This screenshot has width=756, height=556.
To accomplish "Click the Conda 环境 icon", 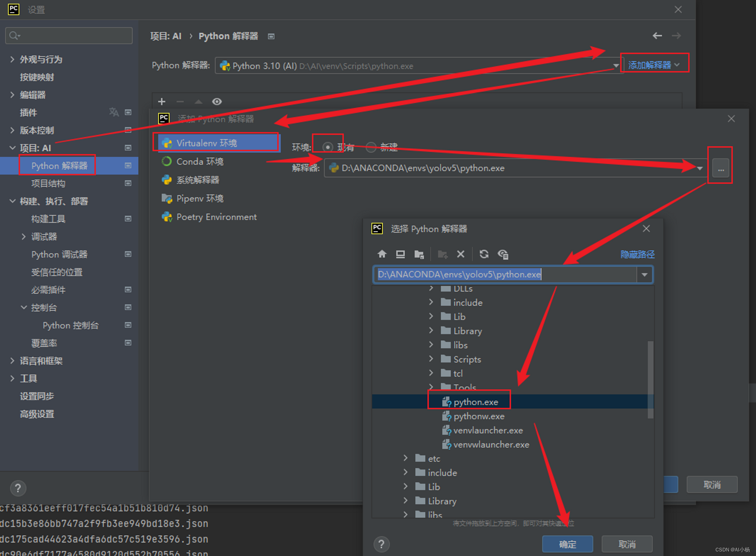I will coord(167,162).
